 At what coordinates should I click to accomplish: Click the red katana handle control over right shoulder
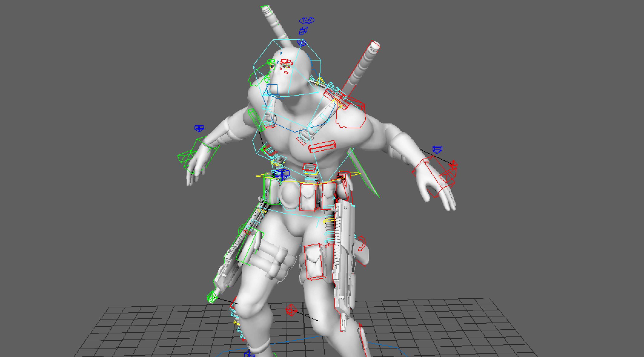375,45
